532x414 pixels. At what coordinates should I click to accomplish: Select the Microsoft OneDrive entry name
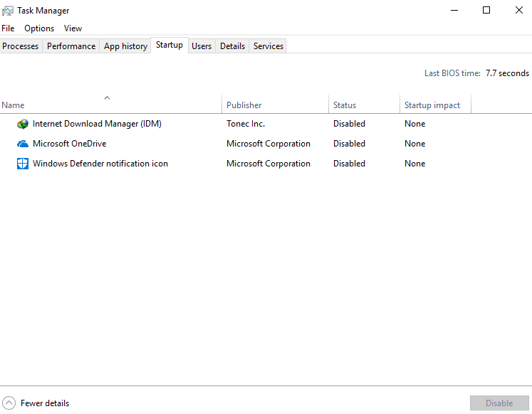(70, 144)
